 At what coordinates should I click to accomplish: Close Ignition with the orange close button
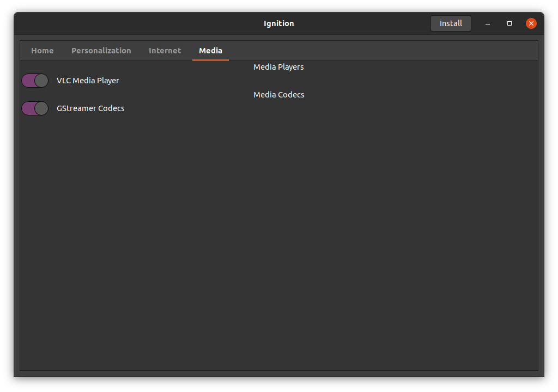531,23
